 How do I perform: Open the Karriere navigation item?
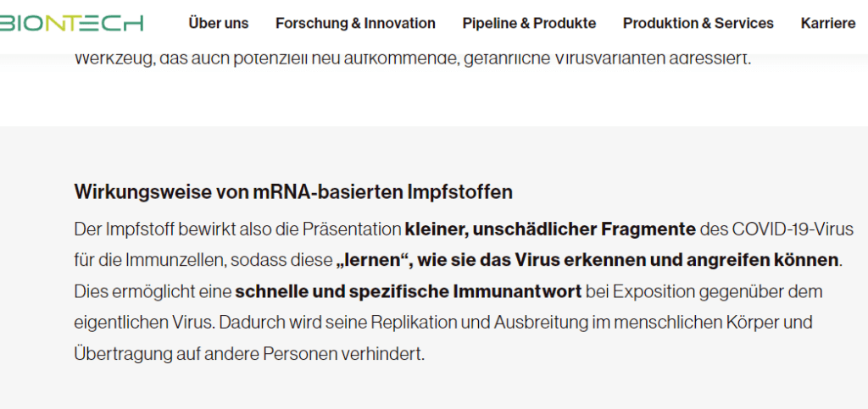click(x=827, y=24)
